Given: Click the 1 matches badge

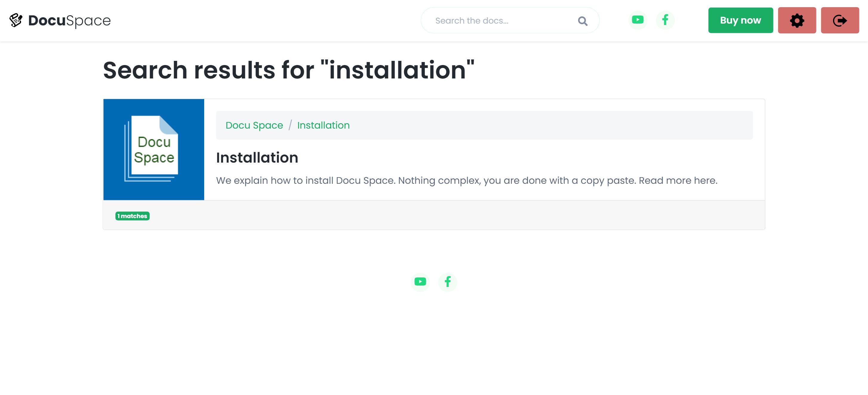Looking at the screenshot, I should point(132,216).
